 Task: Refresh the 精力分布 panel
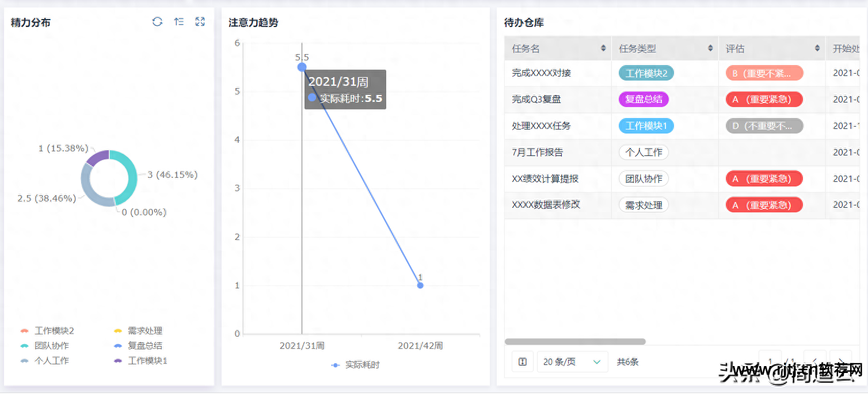157,21
